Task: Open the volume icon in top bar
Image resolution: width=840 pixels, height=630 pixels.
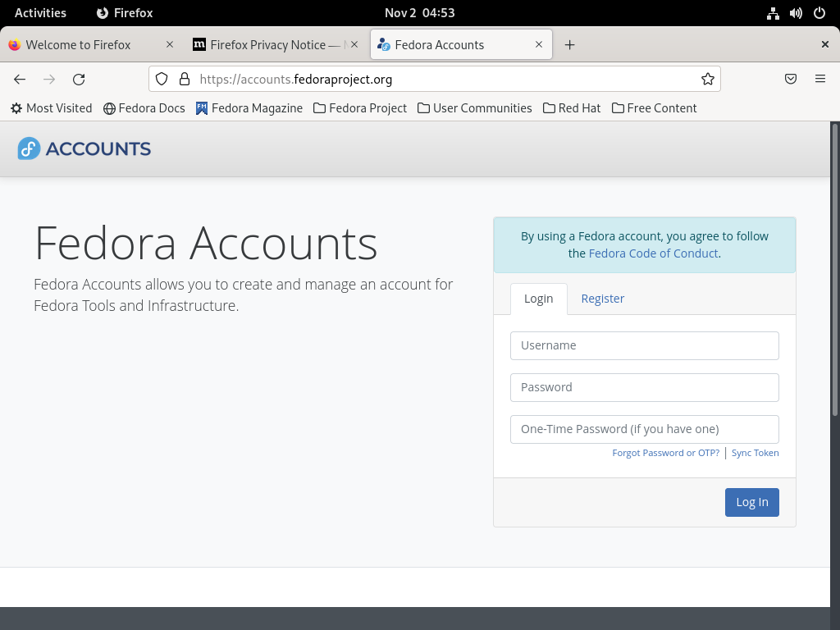Action: pos(796,13)
